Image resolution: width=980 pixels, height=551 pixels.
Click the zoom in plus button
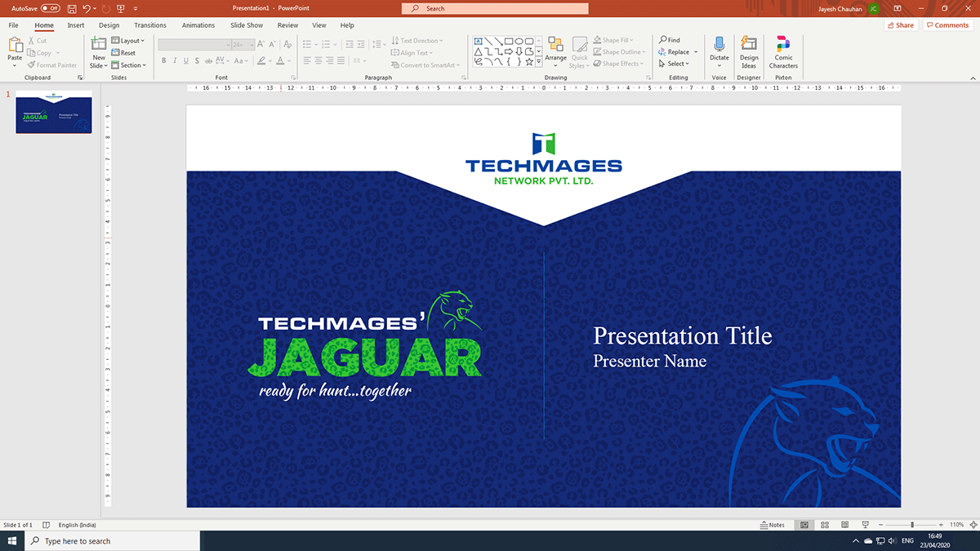[x=940, y=525]
